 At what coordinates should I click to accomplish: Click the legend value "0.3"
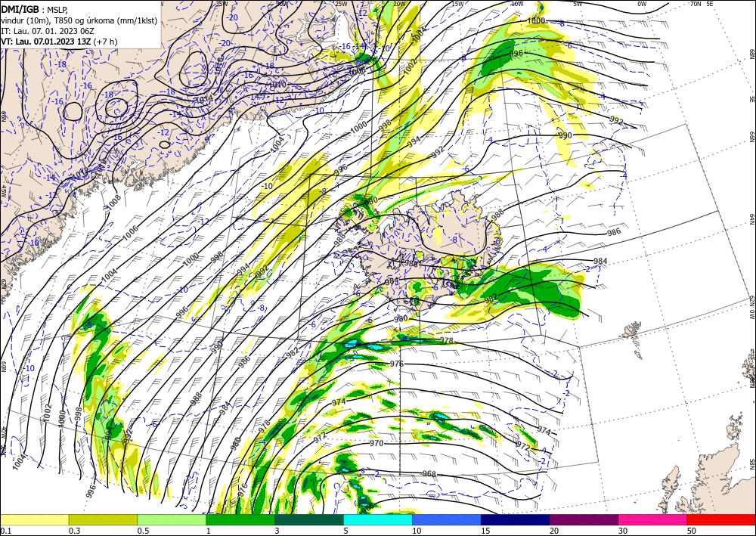point(74,531)
